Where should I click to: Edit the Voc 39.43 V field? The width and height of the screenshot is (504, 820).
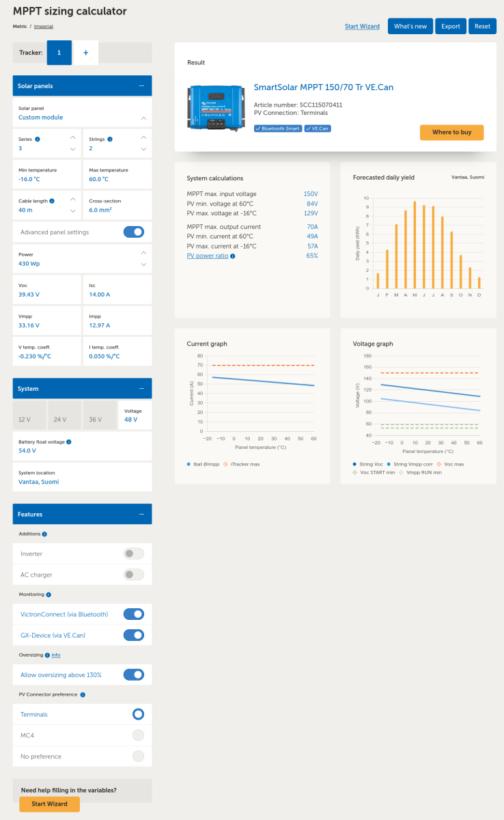point(46,290)
